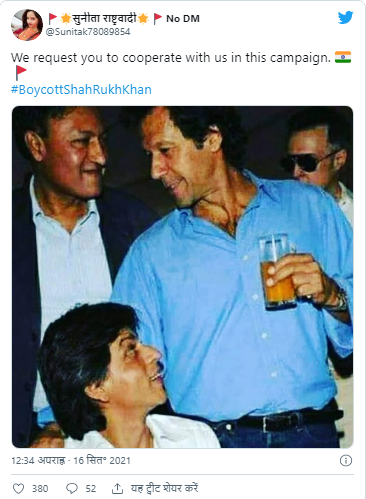Enlarge the attached tweet photo

coord(183,277)
